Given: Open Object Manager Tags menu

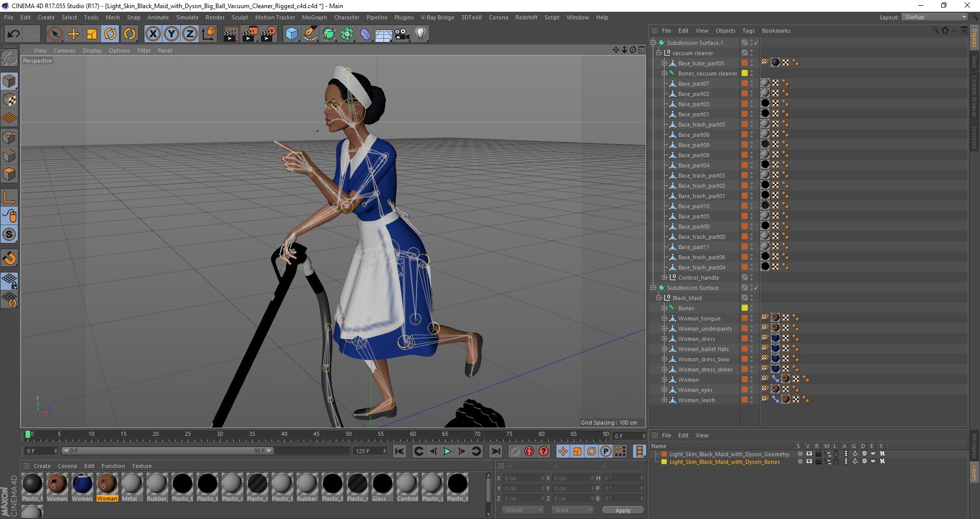Looking at the screenshot, I should click(x=748, y=31).
